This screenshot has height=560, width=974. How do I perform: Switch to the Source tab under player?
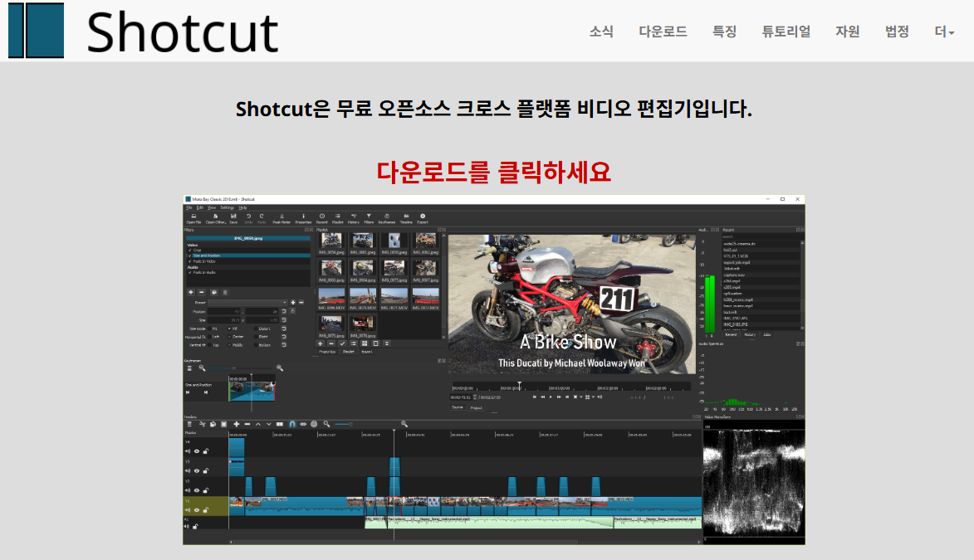458,407
